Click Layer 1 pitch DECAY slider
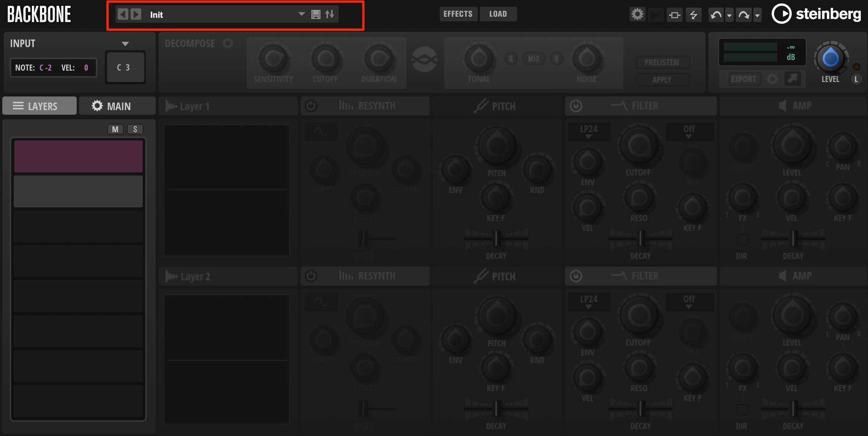This screenshot has width=868, height=436. [x=496, y=239]
